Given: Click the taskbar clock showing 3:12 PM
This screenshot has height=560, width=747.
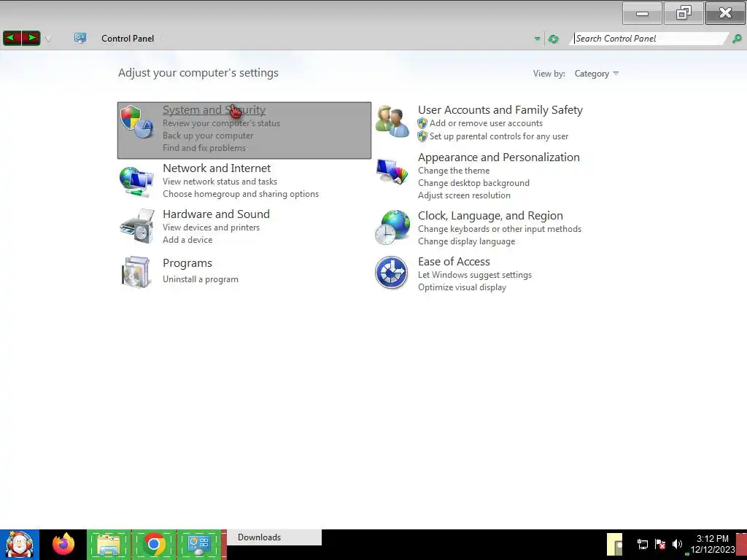Looking at the screenshot, I should tap(713, 544).
